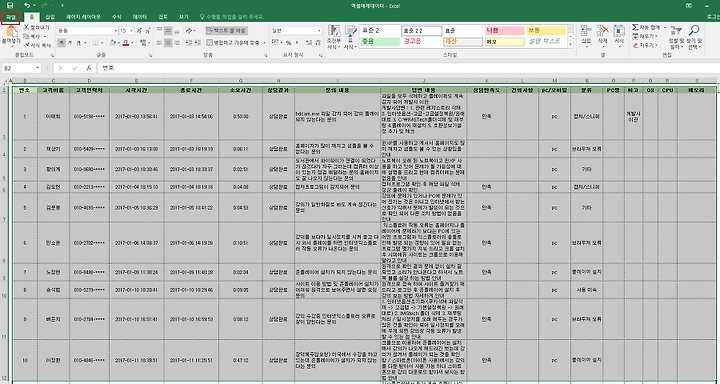This screenshot has height=384, width=720.
Task: Click 병합하고 가운데 맞춤 (Merge & Center)
Action: [x=233, y=43]
